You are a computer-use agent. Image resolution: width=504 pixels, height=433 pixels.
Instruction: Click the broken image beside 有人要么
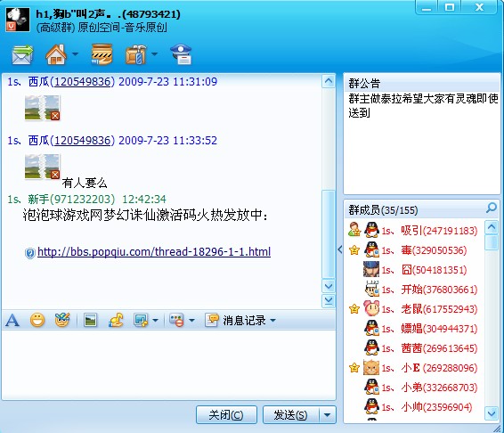(42, 167)
